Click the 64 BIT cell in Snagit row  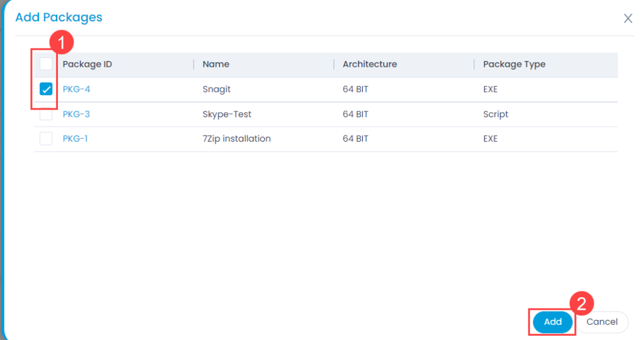356,89
